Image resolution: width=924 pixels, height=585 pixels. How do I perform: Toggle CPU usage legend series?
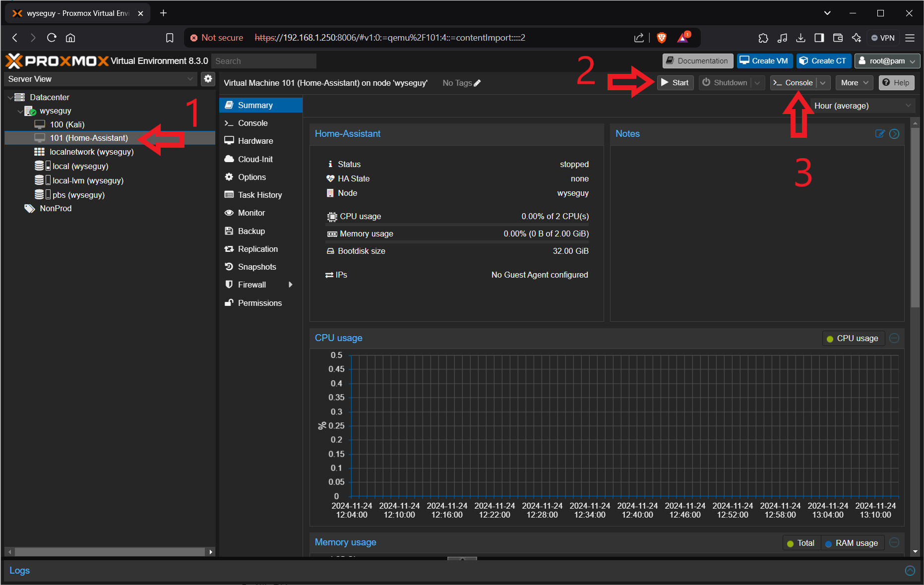click(x=853, y=338)
